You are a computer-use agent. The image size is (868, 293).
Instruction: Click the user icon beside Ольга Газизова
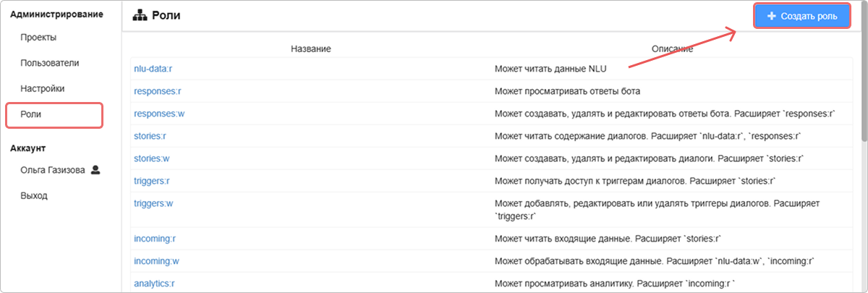click(x=95, y=171)
